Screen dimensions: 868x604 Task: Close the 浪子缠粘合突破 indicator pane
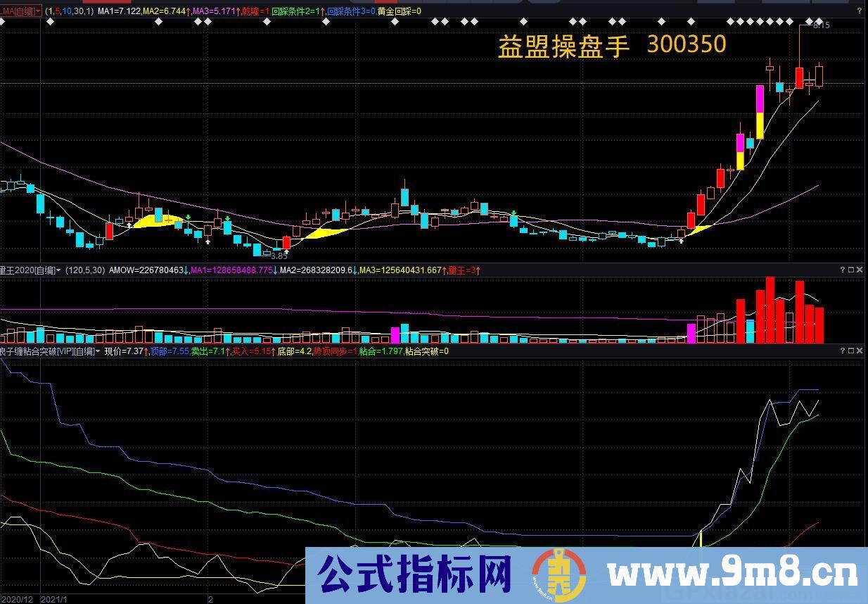click(860, 350)
